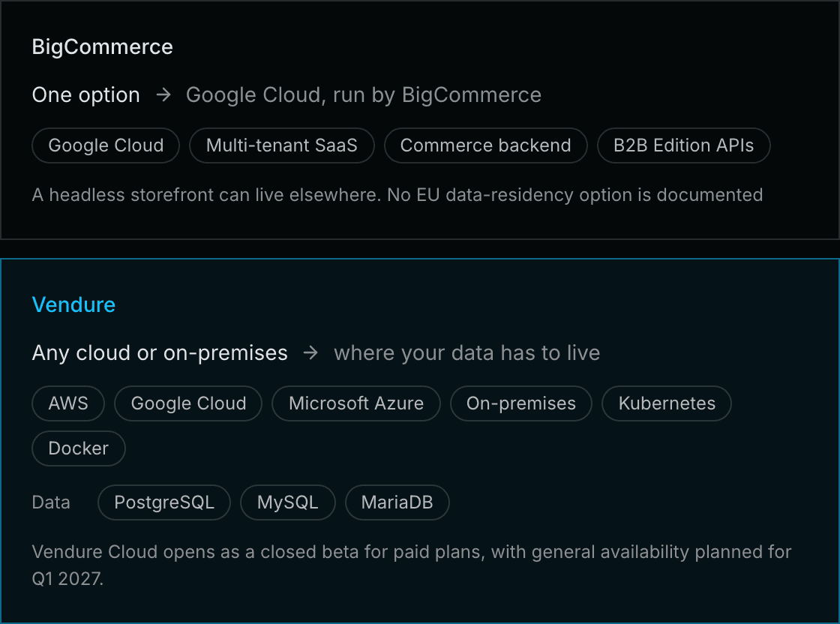Image resolution: width=840 pixels, height=624 pixels.
Task: Click the headless storefront note text
Action: (x=397, y=195)
